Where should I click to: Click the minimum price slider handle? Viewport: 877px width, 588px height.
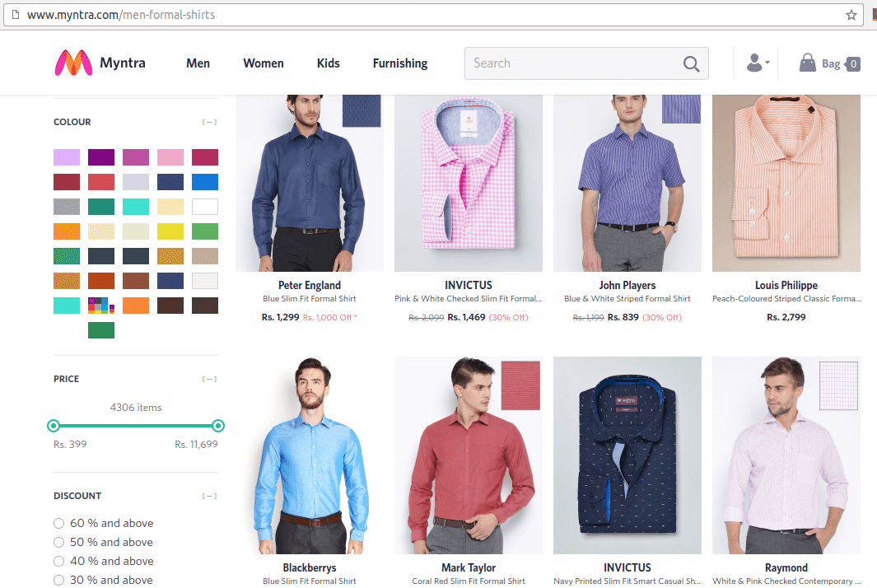(x=54, y=426)
